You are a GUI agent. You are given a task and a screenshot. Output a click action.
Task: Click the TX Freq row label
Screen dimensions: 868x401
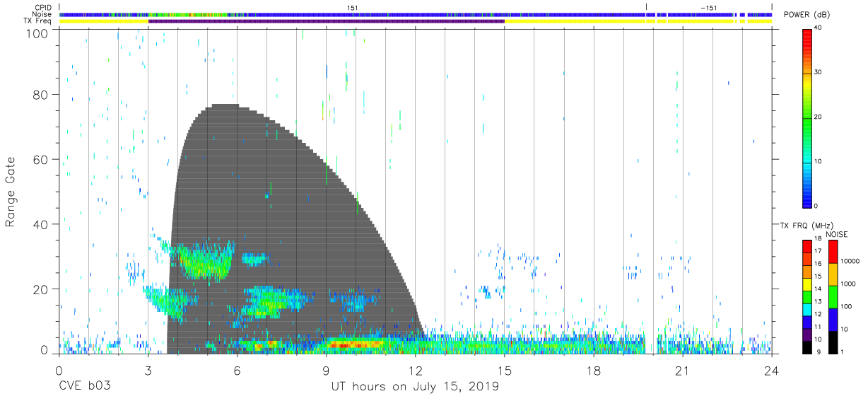click(38, 21)
